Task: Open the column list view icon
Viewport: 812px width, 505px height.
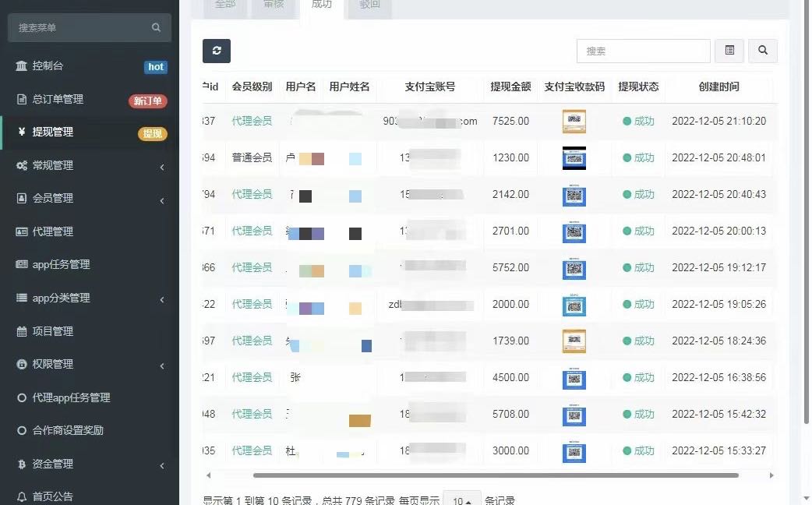Action: coord(729,51)
